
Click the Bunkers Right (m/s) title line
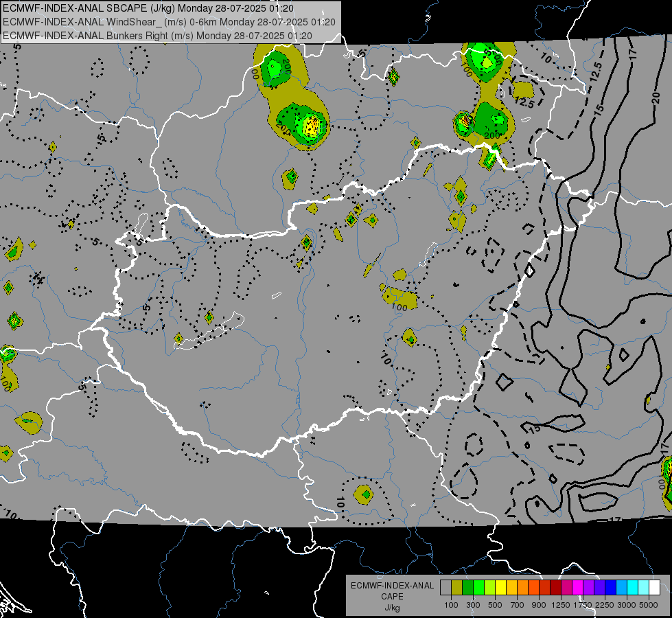(157, 36)
